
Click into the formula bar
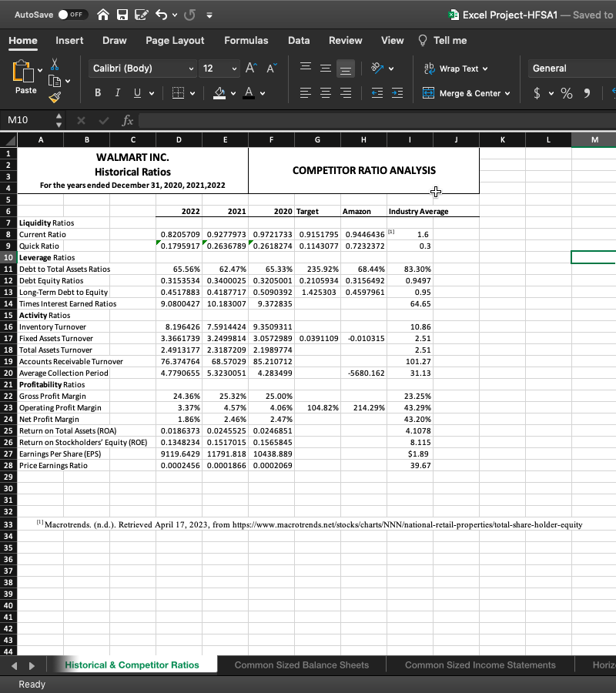pos(377,120)
